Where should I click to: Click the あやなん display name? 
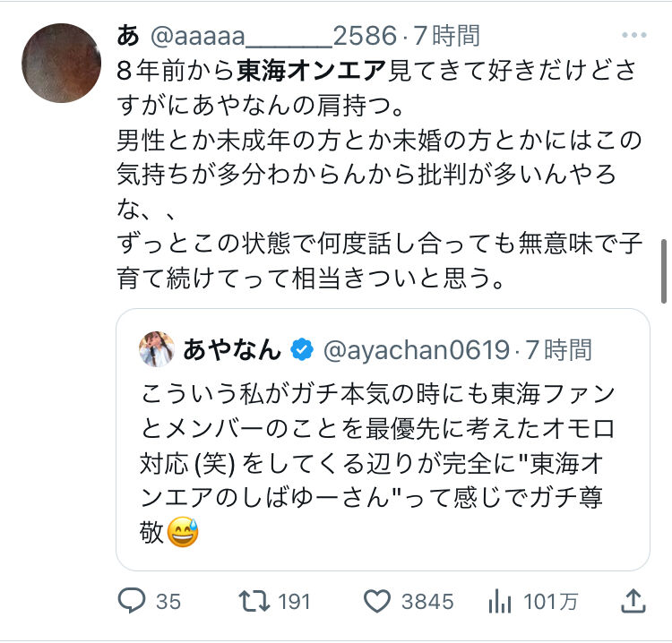232,349
